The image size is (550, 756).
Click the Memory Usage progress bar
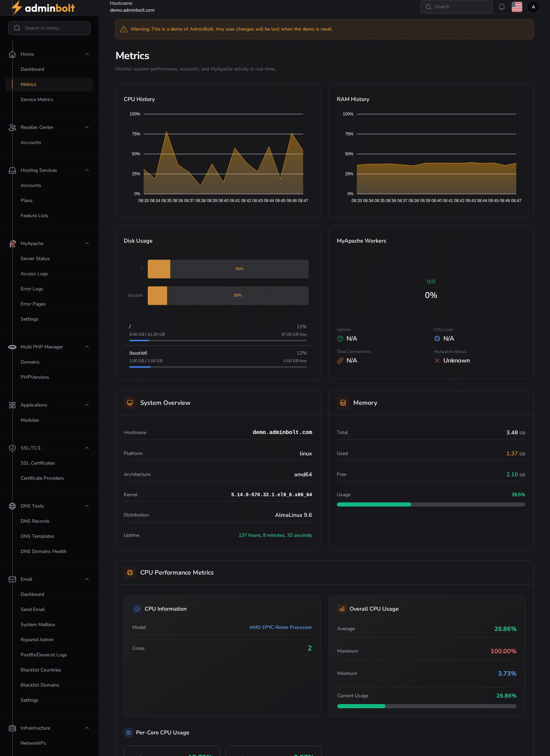[x=431, y=504]
